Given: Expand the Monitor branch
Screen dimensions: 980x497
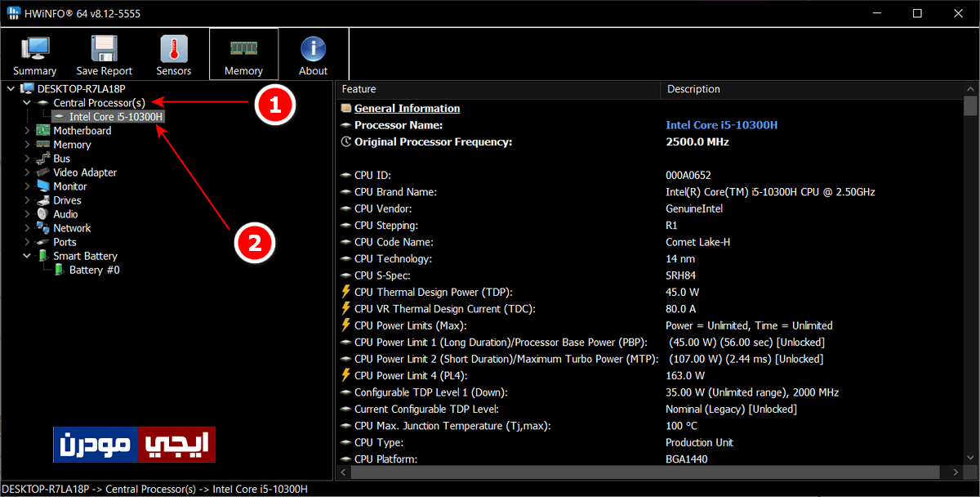Looking at the screenshot, I should (x=27, y=186).
